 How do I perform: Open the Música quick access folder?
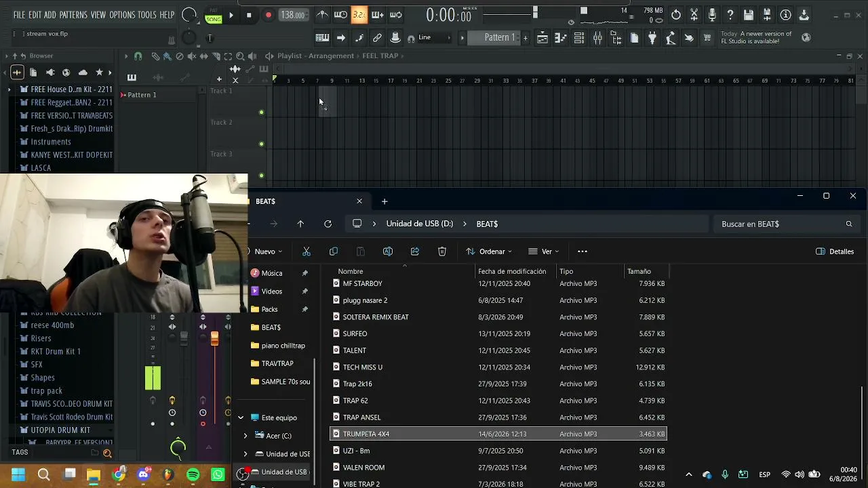(x=272, y=273)
